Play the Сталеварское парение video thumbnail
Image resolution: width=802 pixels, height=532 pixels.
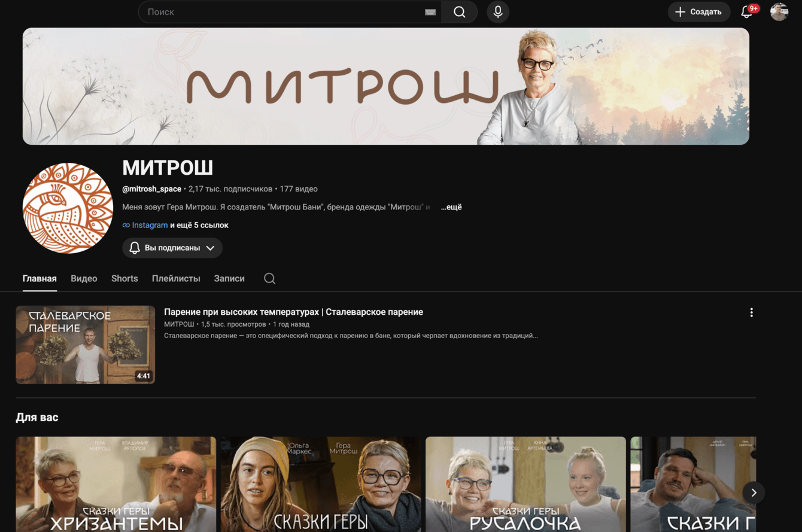pos(86,345)
